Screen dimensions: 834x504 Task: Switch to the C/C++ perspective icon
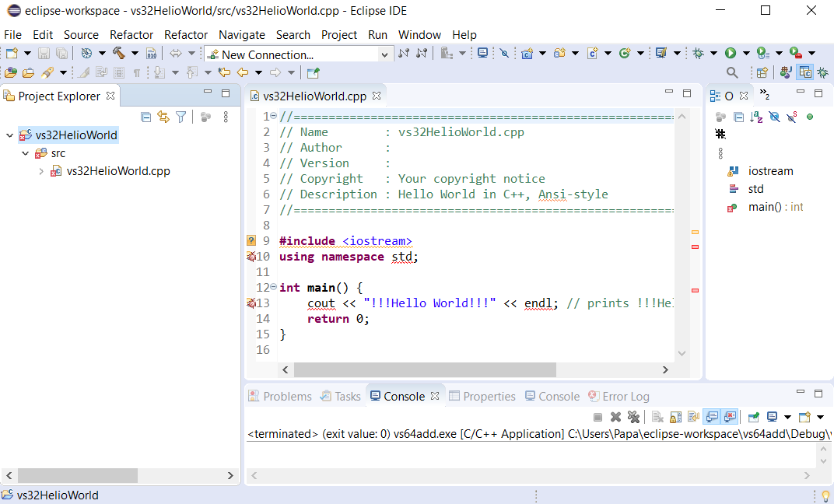[805, 72]
